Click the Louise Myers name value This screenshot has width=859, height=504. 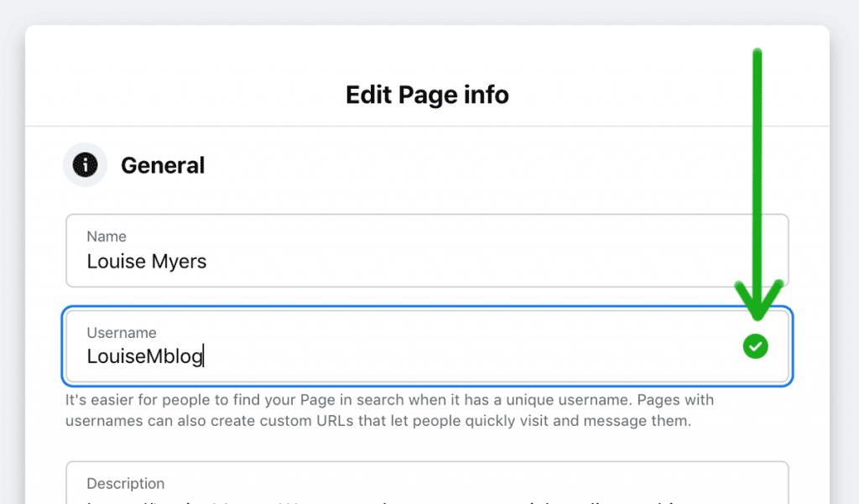coord(146,261)
